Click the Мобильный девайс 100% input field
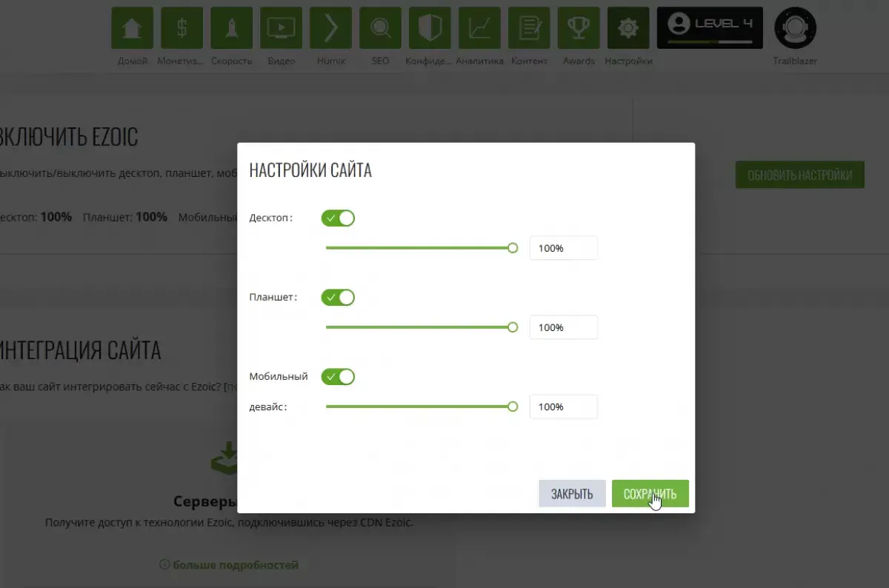This screenshot has height=588, width=889. [564, 407]
